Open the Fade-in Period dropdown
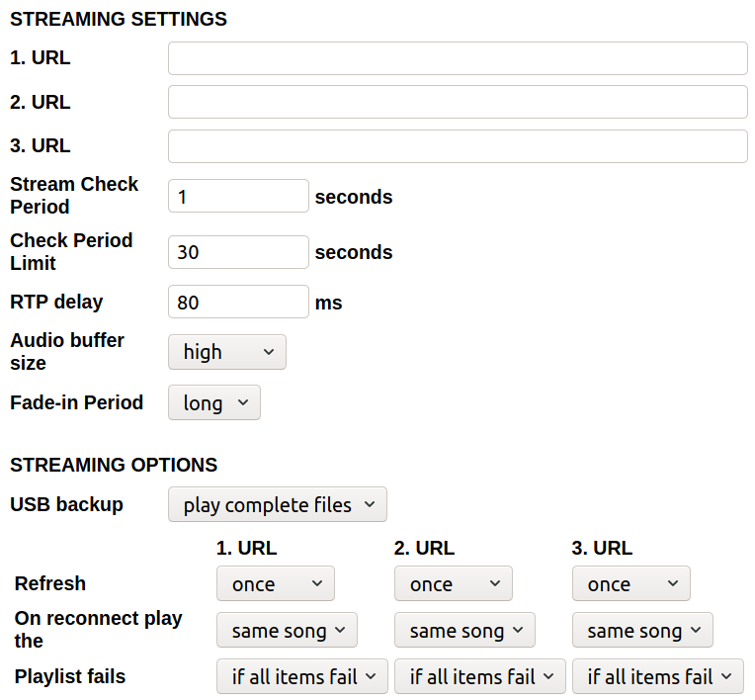This screenshot has height=700, width=755. [214, 403]
